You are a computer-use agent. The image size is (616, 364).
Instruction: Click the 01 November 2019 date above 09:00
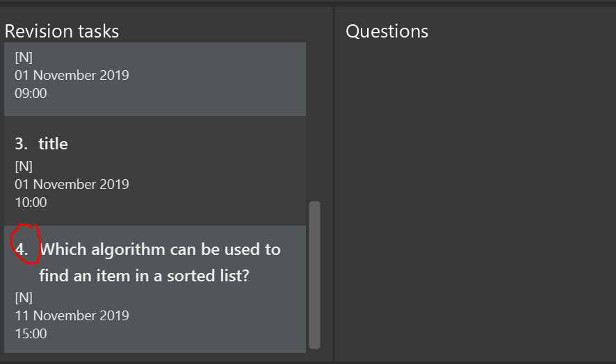coord(72,75)
